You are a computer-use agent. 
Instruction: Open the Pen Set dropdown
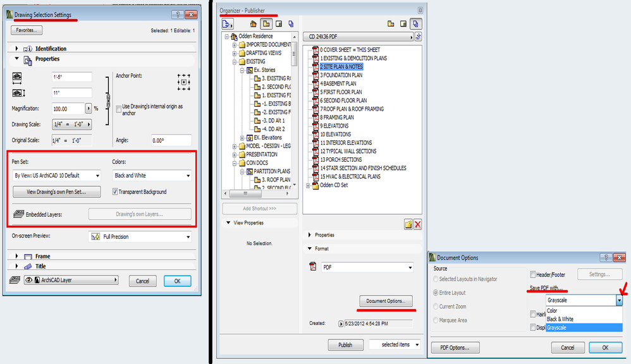click(x=56, y=175)
